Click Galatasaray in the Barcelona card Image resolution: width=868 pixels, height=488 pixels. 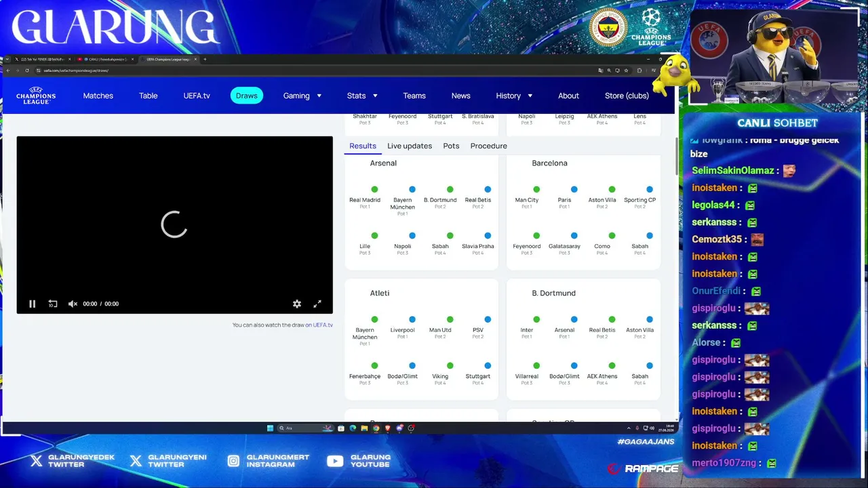point(565,246)
